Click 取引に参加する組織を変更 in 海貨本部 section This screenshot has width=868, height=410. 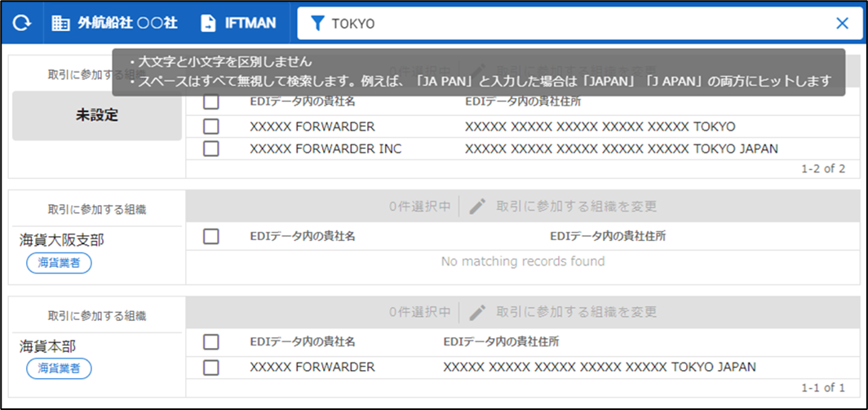click(576, 312)
